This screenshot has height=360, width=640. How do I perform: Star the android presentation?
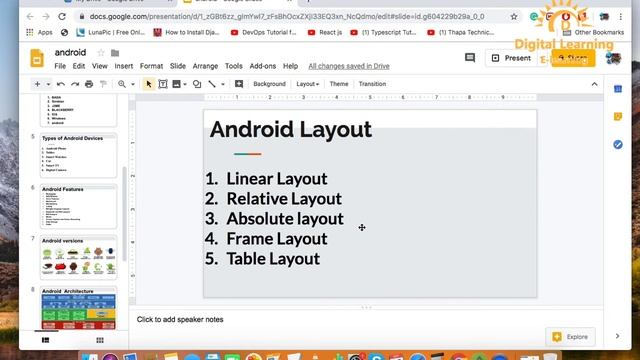coord(101,53)
